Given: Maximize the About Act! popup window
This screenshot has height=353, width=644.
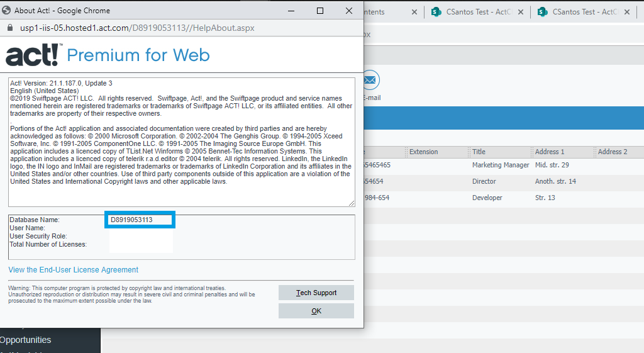Looking at the screenshot, I should click(320, 11).
